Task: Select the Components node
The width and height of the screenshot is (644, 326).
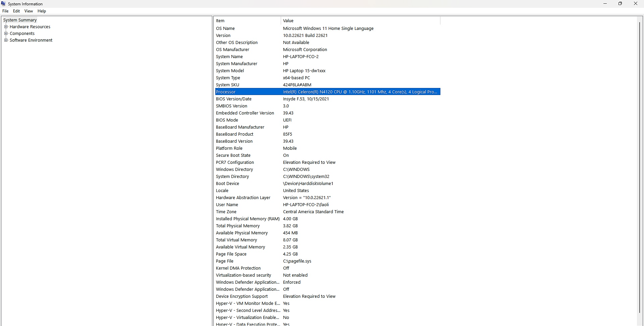Action: pyautogui.click(x=22, y=33)
